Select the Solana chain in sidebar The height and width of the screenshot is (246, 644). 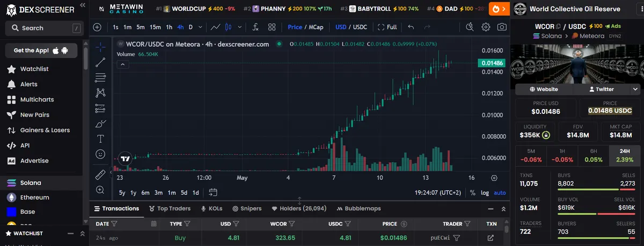tap(41, 183)
